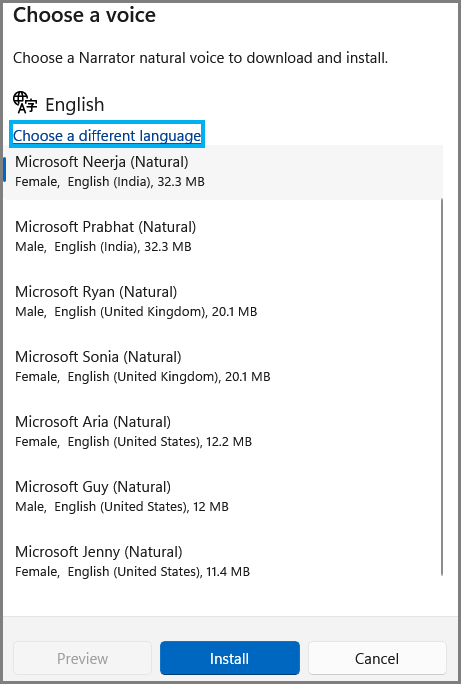Click the greyed-out Preview button
461x684 pixels.
(82, 658)
